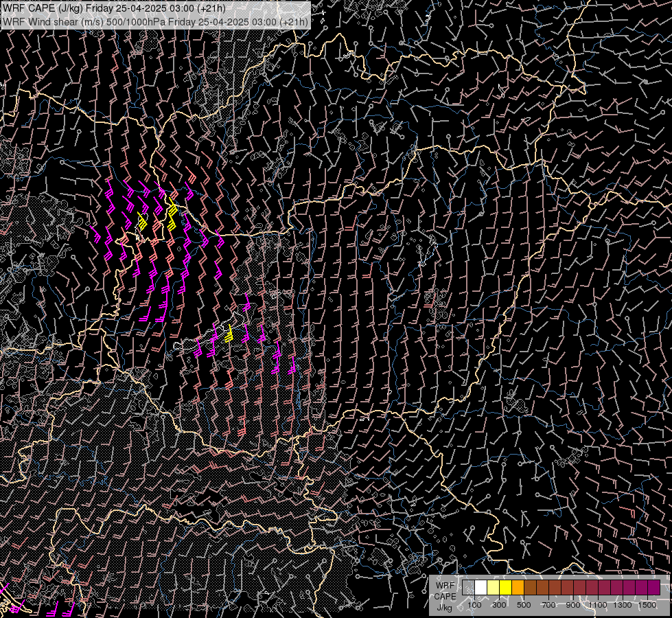Click the bright yellow CAPE legend swatch
672x618 pixels.
pyautogui.click(x=506, y=588)
